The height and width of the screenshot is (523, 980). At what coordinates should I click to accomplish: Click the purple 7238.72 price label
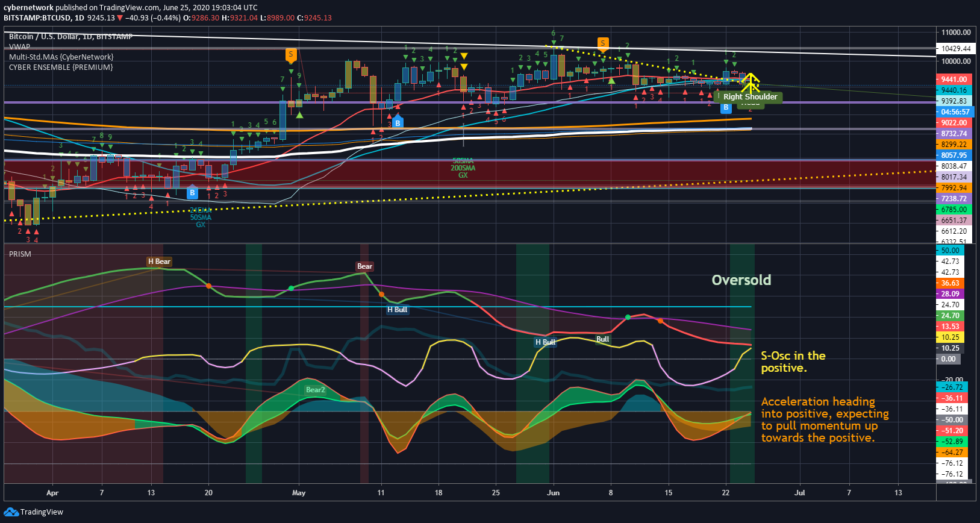(954, 198)
